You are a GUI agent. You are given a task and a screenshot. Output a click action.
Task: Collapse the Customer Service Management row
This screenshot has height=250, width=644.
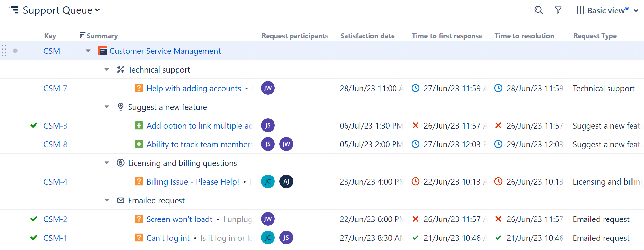[88, 51]
